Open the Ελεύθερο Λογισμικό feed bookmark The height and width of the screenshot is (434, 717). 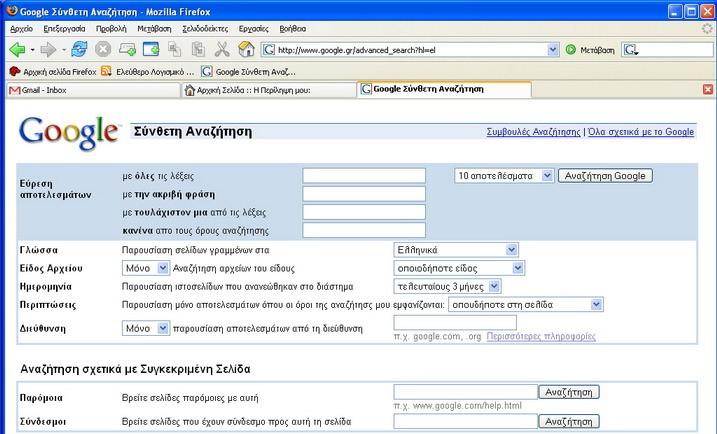[x=148, y=72]
